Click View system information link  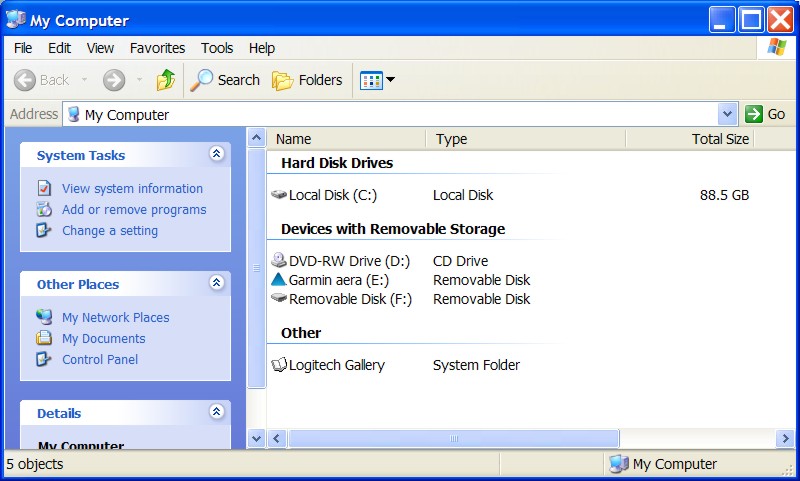pos(132,188)
